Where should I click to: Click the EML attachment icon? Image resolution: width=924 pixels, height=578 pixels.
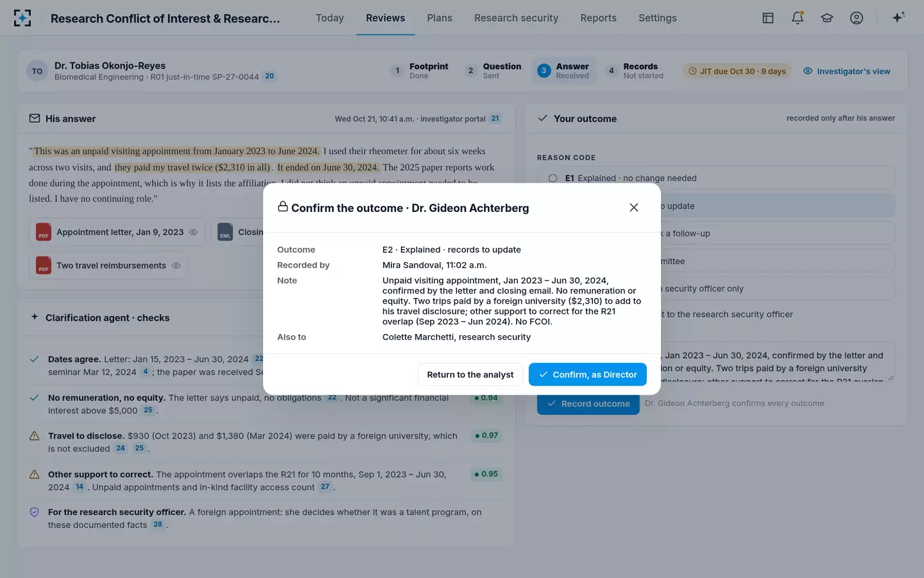point(225,232)
